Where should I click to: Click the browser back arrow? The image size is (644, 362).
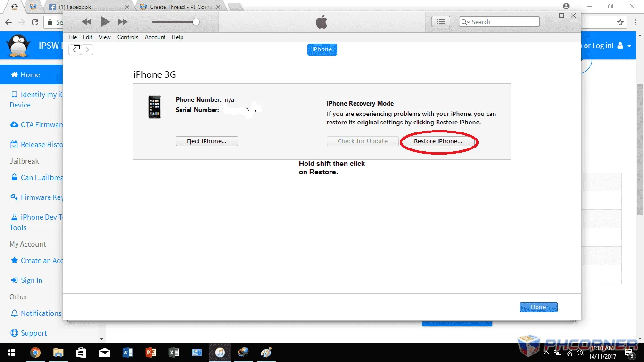pos(8,22)
